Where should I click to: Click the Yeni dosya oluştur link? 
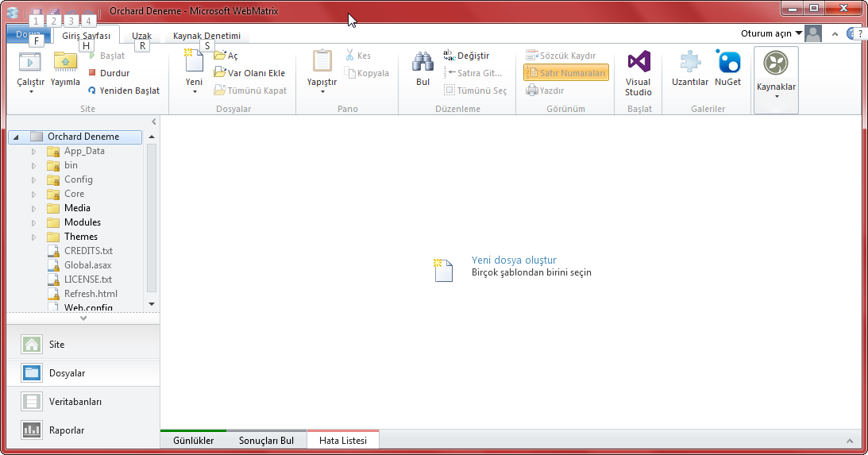click(514, 260)
